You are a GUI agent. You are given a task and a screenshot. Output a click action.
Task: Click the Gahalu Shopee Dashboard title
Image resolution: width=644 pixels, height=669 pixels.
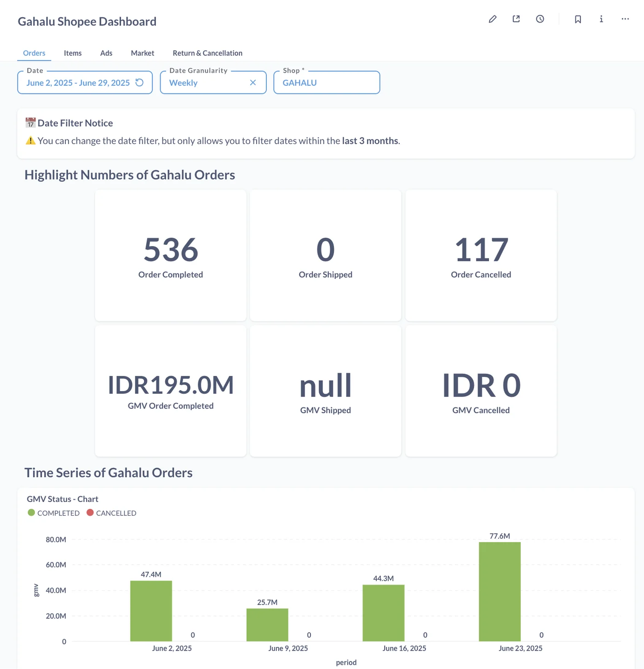[87, 22]
